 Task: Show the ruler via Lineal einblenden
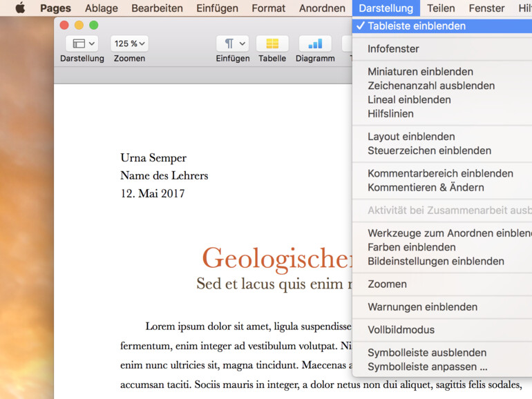pyautogui.click(x=442, y=99)
